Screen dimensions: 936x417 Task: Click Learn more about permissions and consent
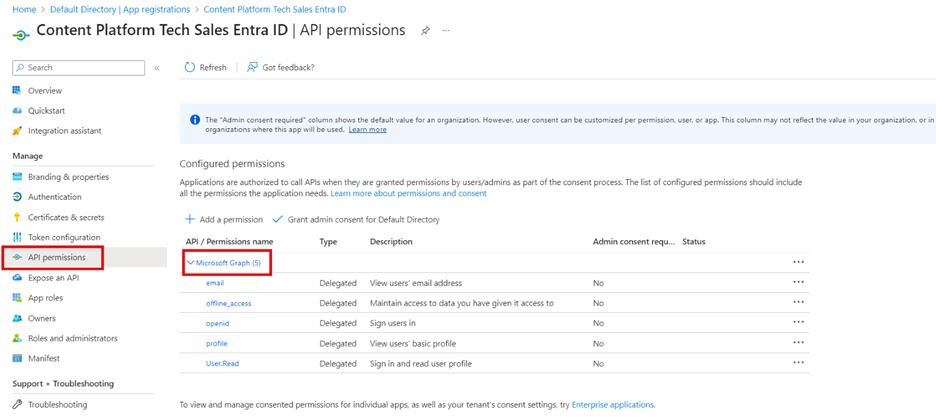coord(408,194)
